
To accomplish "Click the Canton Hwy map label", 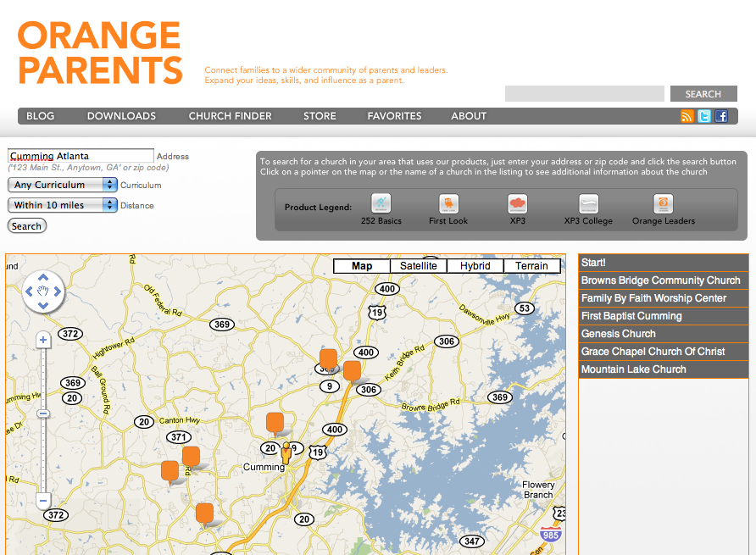I will (x=180, y=420).
